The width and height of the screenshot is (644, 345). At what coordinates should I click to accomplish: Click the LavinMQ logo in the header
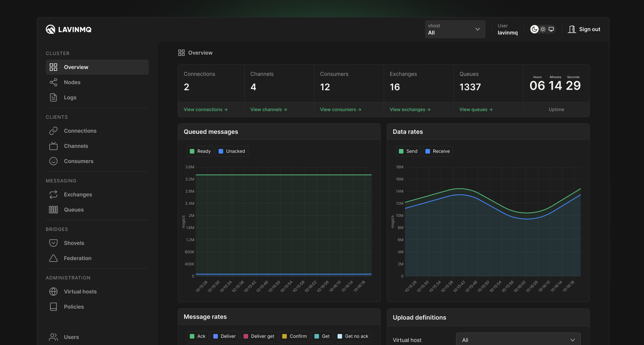tap(68, 29)
